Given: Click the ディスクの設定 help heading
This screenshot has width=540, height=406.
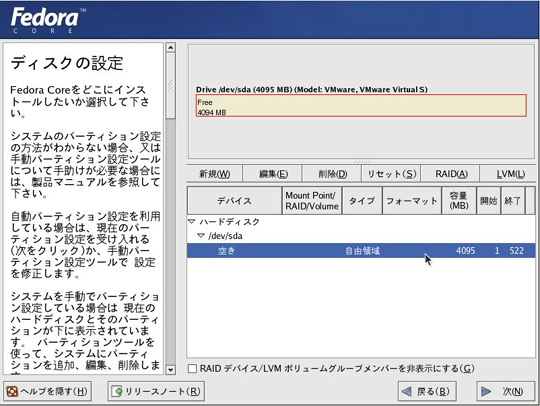Looking at the screenshot, I should (67, 63).
